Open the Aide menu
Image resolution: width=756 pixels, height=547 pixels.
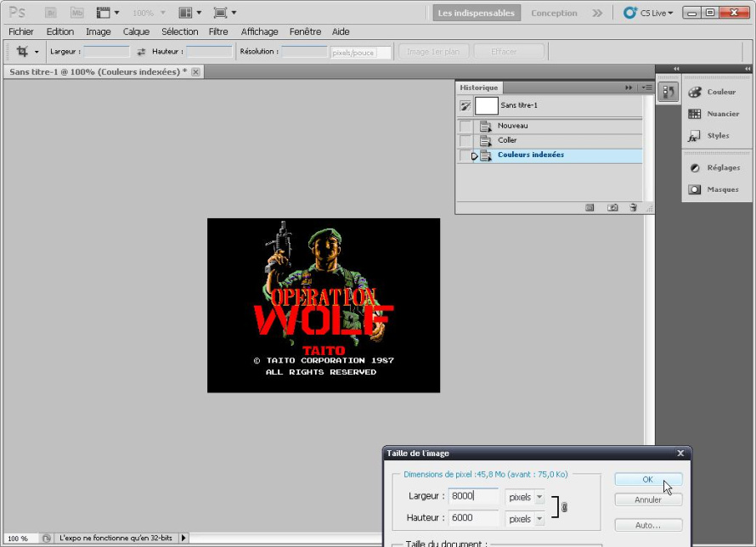341,31
